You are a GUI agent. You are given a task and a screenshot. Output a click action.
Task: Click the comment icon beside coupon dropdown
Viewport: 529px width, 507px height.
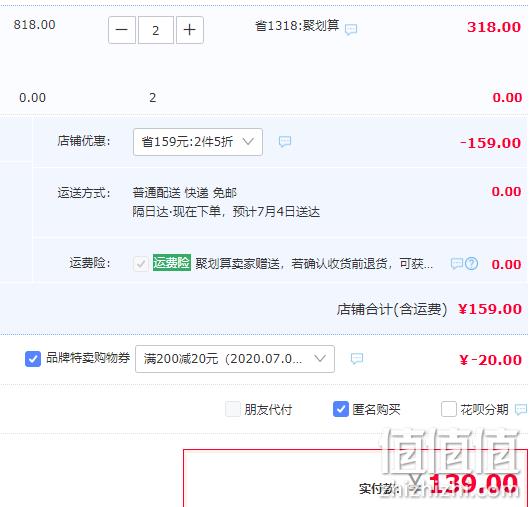pyautogui.click(x=357, y=358)
